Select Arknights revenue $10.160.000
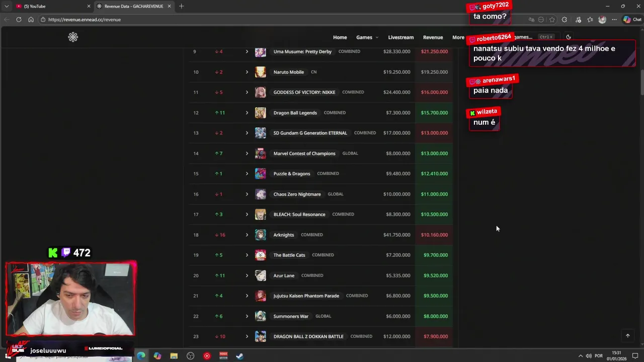 click(434, 235)
